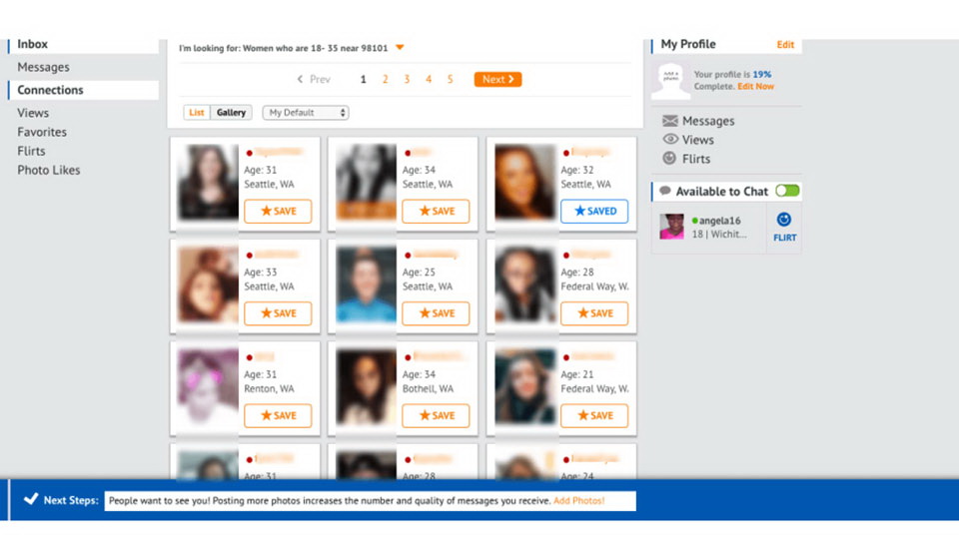Click the profile photo placeholder in My Profile
The image size is (959, 560).
[670, 81]
